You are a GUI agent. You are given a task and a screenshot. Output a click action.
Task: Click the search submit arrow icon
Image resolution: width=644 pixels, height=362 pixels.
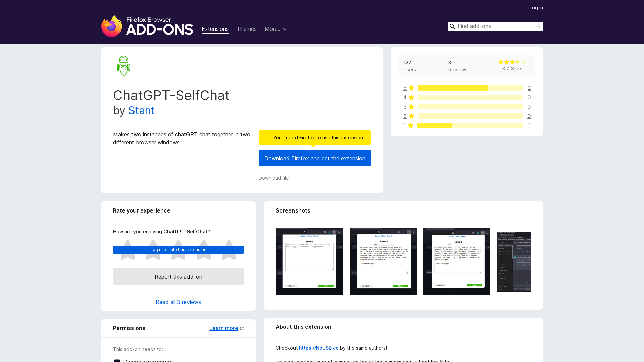[x=538, y=26]
